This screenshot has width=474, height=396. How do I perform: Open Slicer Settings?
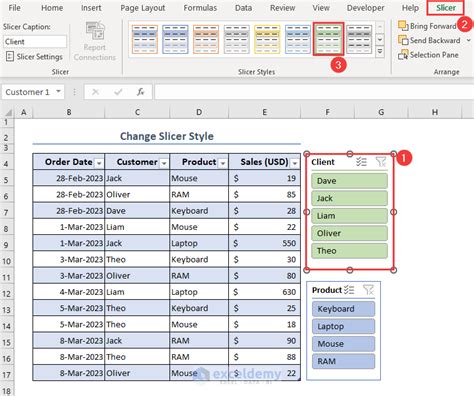34,57
